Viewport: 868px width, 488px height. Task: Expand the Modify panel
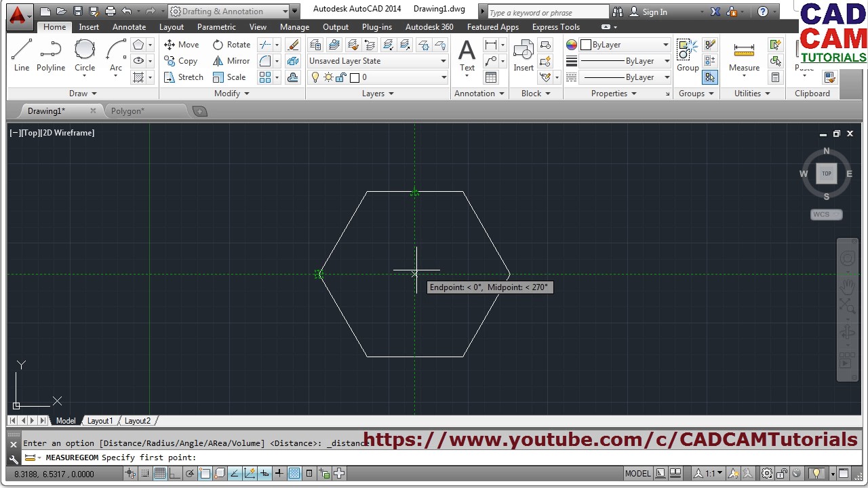(232, 94)
